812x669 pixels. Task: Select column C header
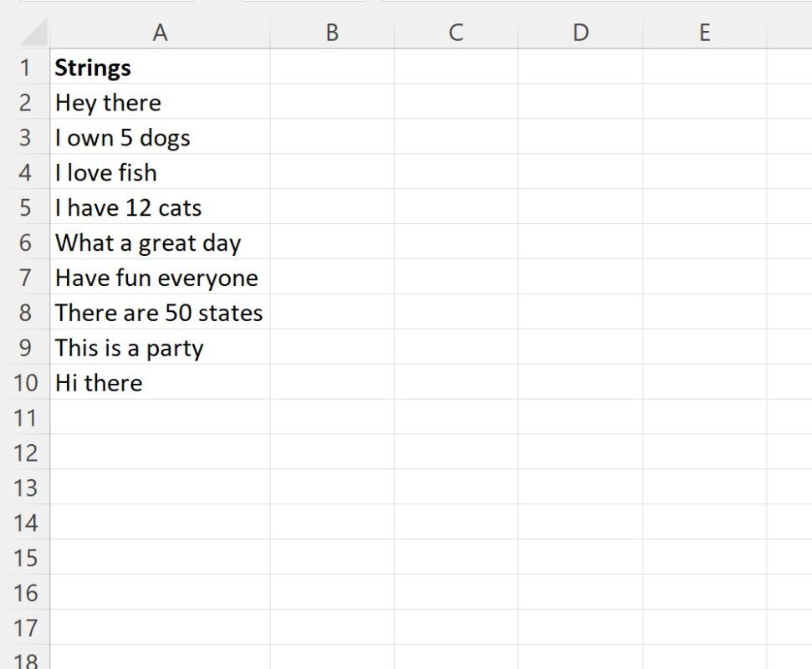456,32
